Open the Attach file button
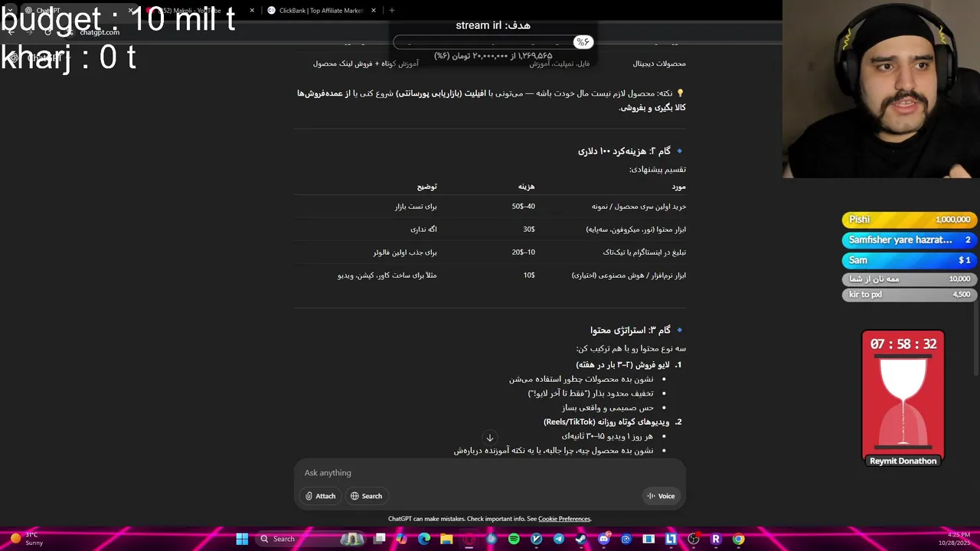This screenshot has height=551, width=980. pos(320,496)
